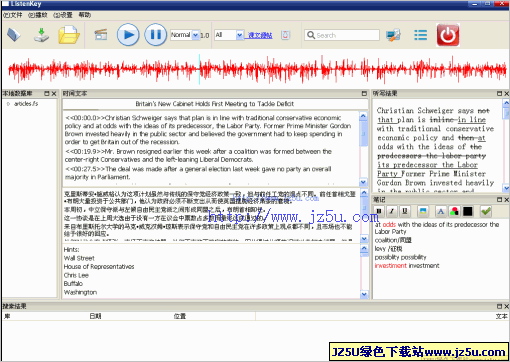Click the 文本 text column header

pos(502,316)
